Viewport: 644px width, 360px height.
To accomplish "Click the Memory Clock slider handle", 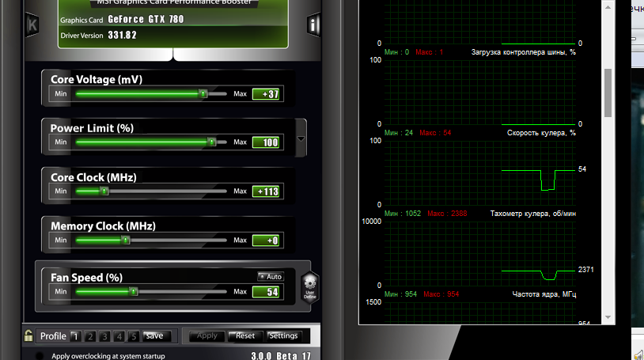I will pyautogui.click(x=126, y=240).
